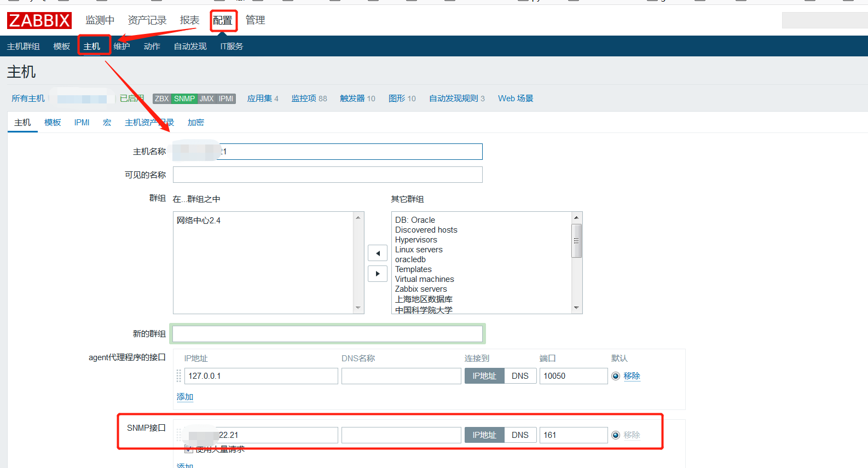Select Hypervisors in other groups
The height and width of the screenshot is (468, 868).
(416, 240)
